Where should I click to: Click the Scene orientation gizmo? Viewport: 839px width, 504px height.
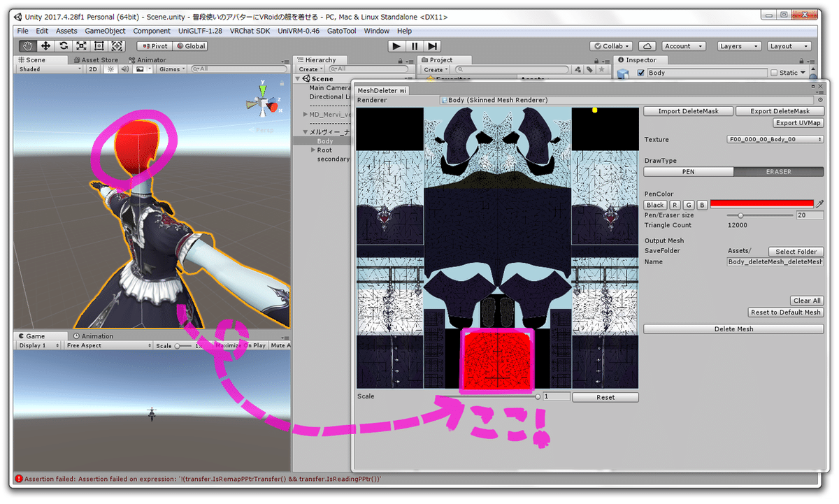click(264, 104)
